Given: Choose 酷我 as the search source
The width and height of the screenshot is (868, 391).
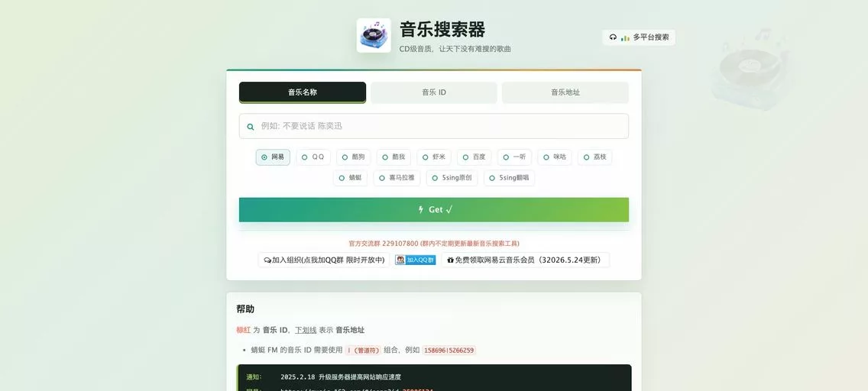Looking at the screenshot, I should point(394,157).
